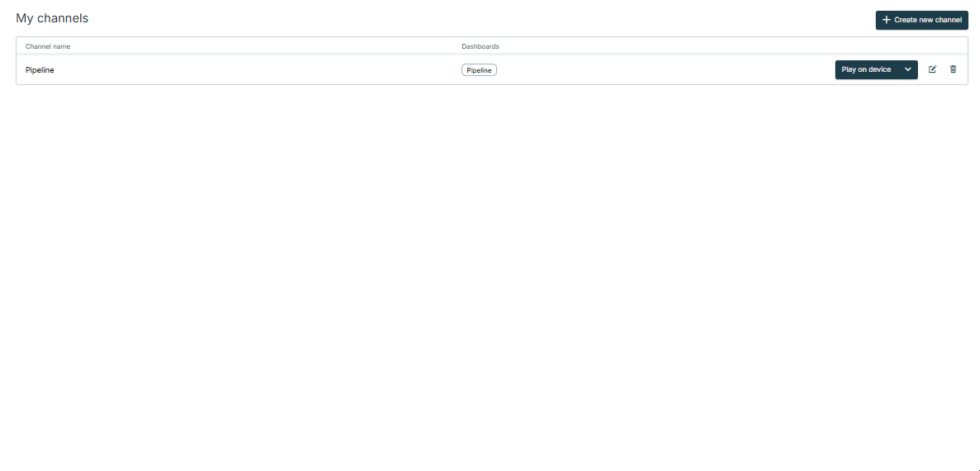Select the Pipeline channel name
This screenshot has height=471, width=980.
click(x=40, y=70)
